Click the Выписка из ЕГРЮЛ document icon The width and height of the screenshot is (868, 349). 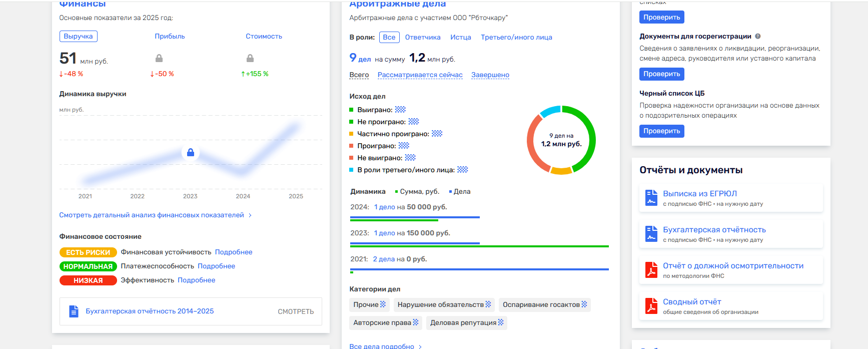coord(651,198)
